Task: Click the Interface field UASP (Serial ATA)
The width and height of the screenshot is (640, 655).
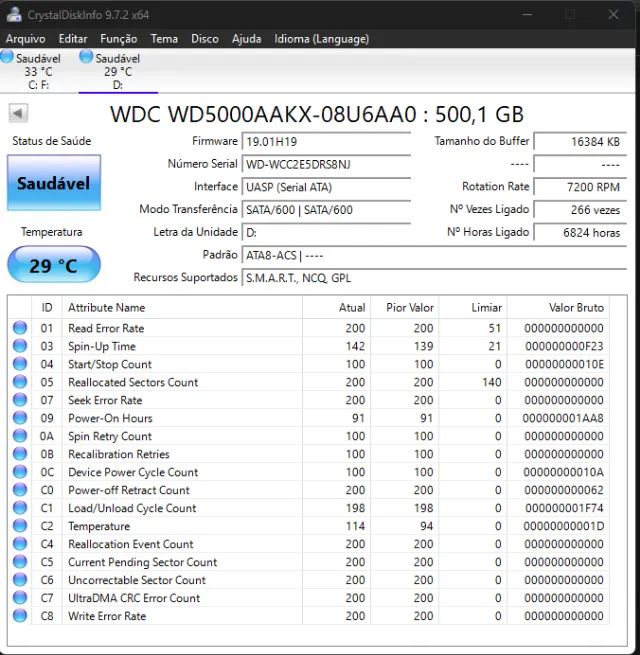Action: tap(326, 187)
